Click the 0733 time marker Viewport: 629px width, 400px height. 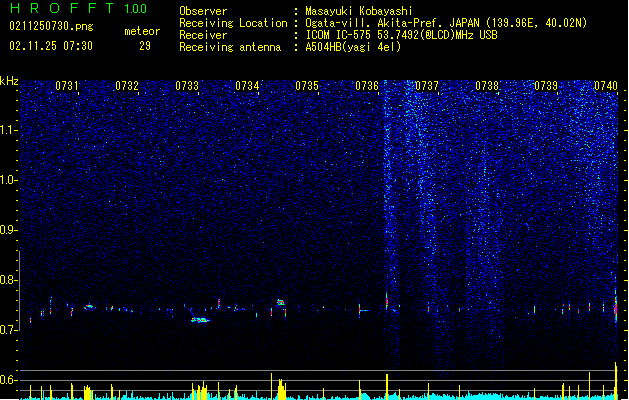point(187,86)
